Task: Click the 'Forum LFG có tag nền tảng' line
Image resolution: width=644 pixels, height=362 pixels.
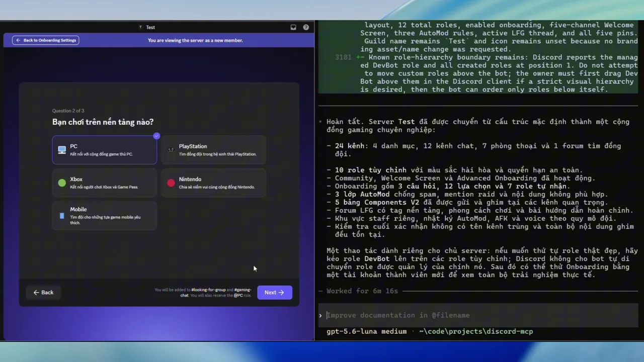Action: (x=480, y=210)
